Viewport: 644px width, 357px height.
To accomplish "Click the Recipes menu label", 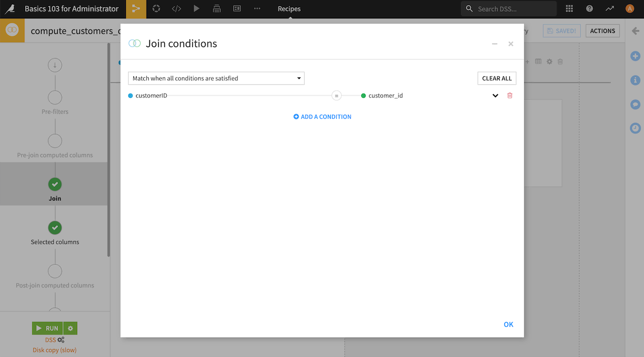I will click(289, 9).
